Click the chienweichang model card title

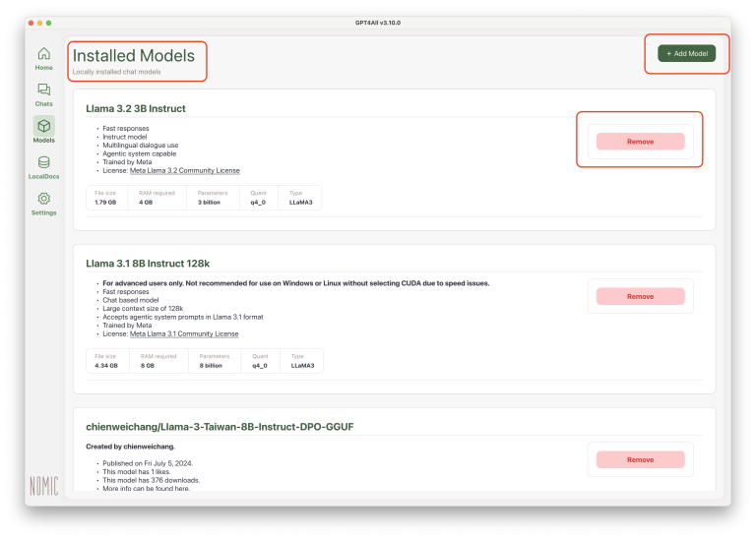point(219,426)
